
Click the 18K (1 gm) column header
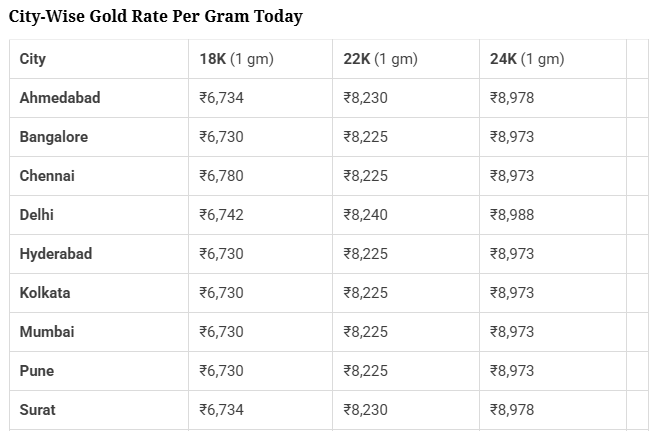pos(236,59)
